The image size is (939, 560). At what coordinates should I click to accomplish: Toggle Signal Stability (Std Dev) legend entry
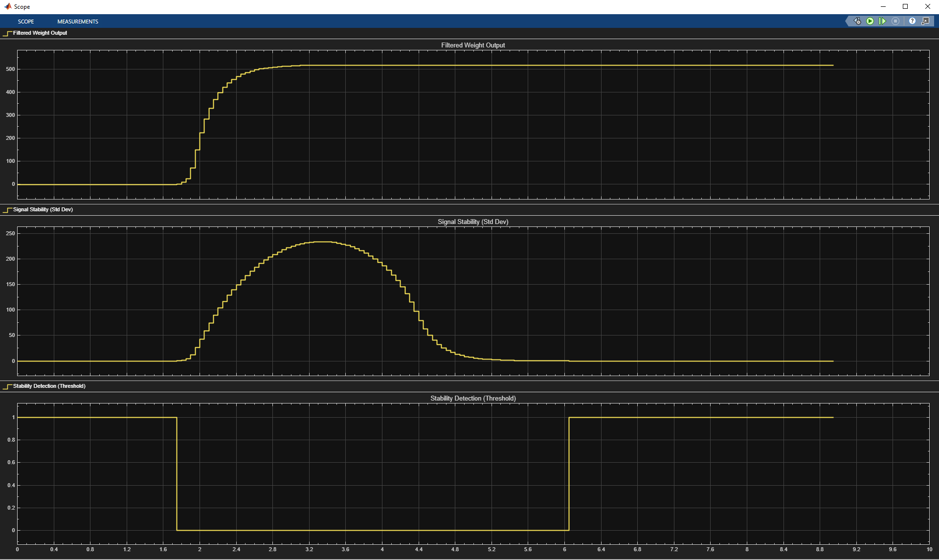[x=43, y=210]
